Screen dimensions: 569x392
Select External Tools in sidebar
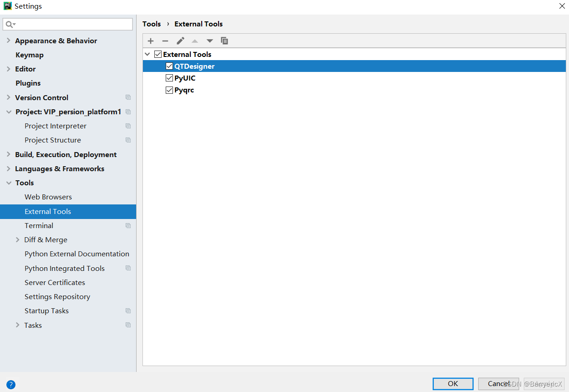tap(68, 211)
